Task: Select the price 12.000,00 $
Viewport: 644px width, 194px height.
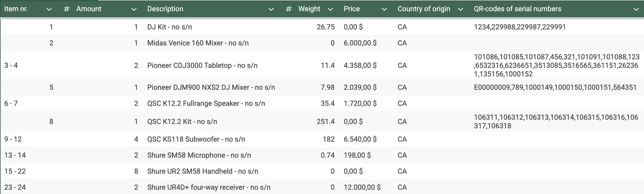Action: (x=362, y=187)
